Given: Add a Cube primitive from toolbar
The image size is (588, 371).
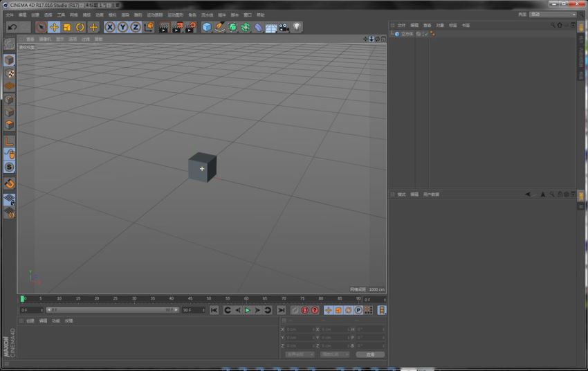Looking at the screenshot, I should click(207, 27).
